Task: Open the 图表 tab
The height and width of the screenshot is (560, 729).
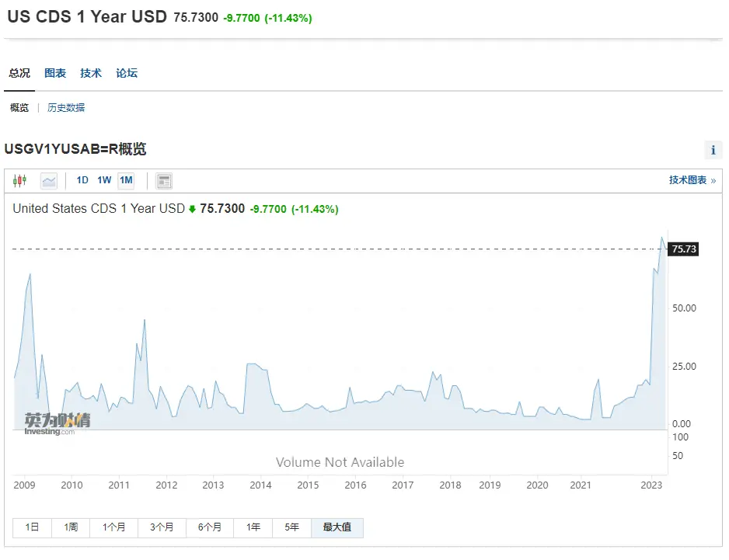Action: pos(55,73)
